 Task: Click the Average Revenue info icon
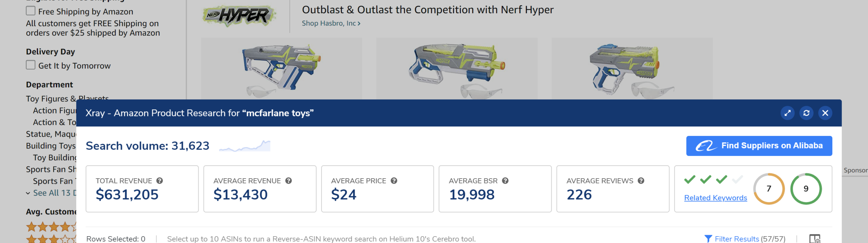289,181
